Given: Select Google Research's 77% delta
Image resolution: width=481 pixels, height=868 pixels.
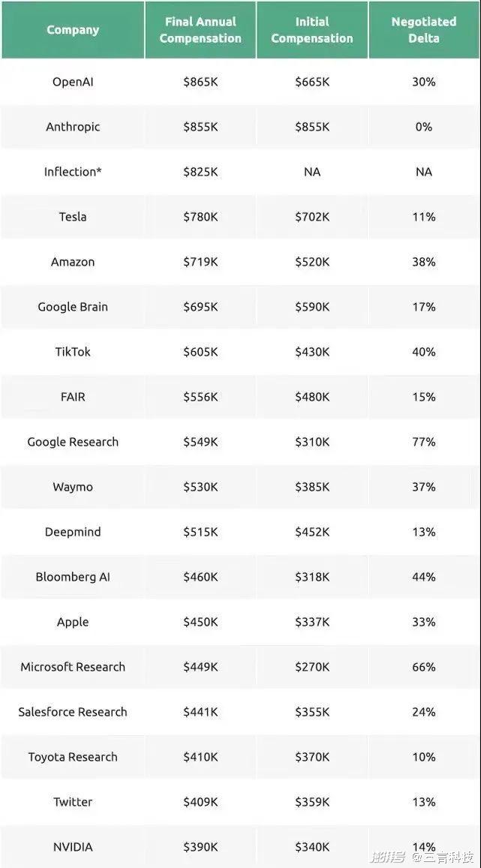Looking at the screenshot, I should [x=424, y=442].
